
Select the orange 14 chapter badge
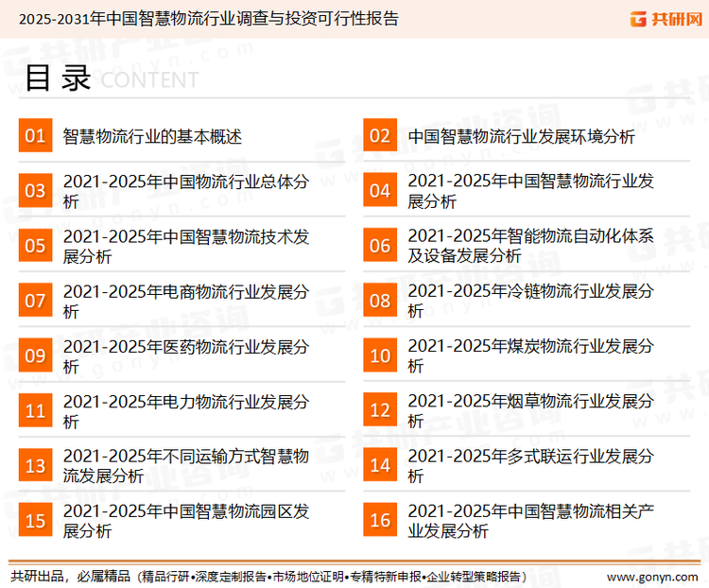(x=380, y=465)
